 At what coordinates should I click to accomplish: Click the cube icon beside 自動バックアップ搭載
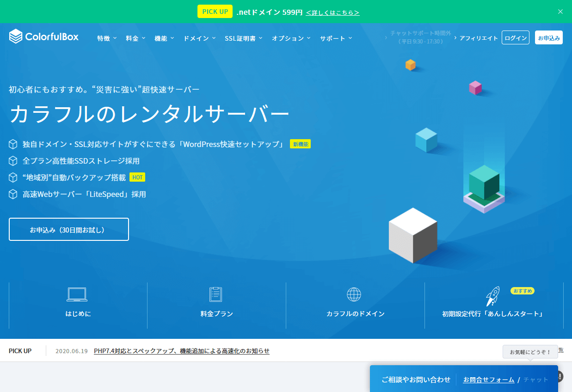click(13, 178)
